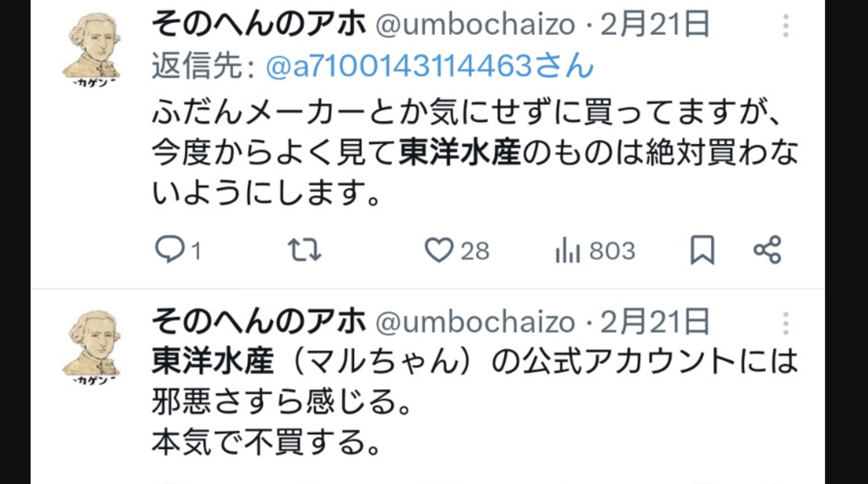Open more options menu on second tweet
This screenshot has height=484, width=868.
[x=786, y=323]
